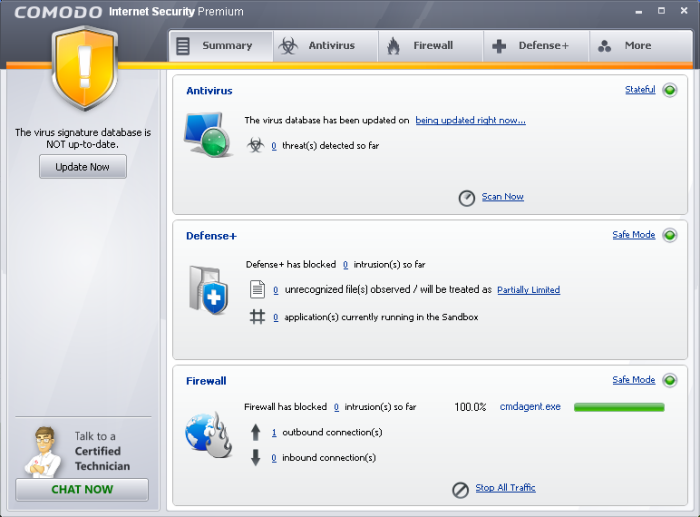The image size is (700, 517).
Task: Click the Defense+ section heading
Action: 211,236
